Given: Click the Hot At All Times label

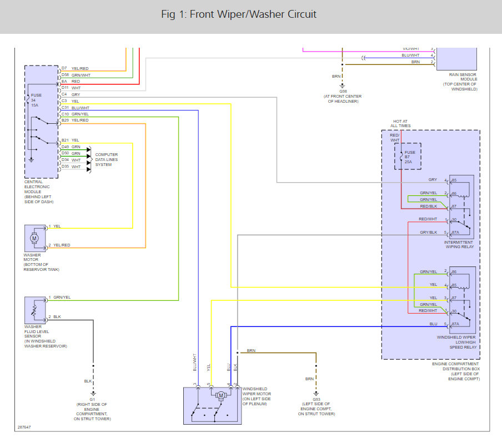Looking at the screenshot, I should (x=400, y=124).
